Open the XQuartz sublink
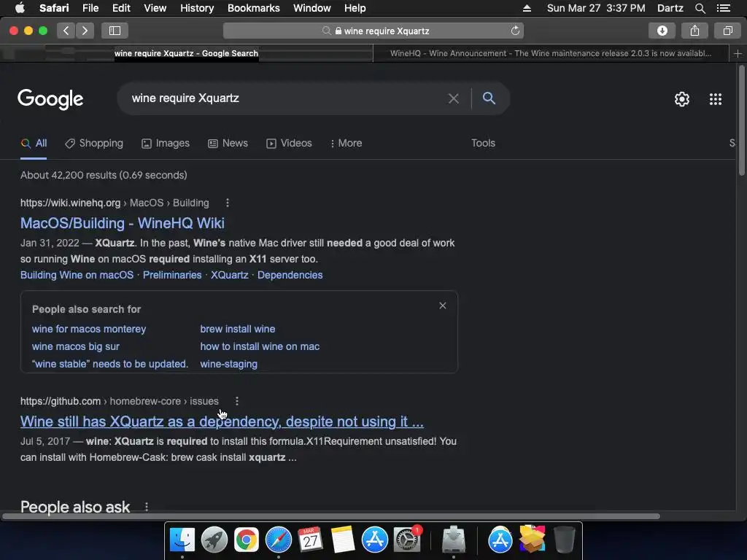 229,275
